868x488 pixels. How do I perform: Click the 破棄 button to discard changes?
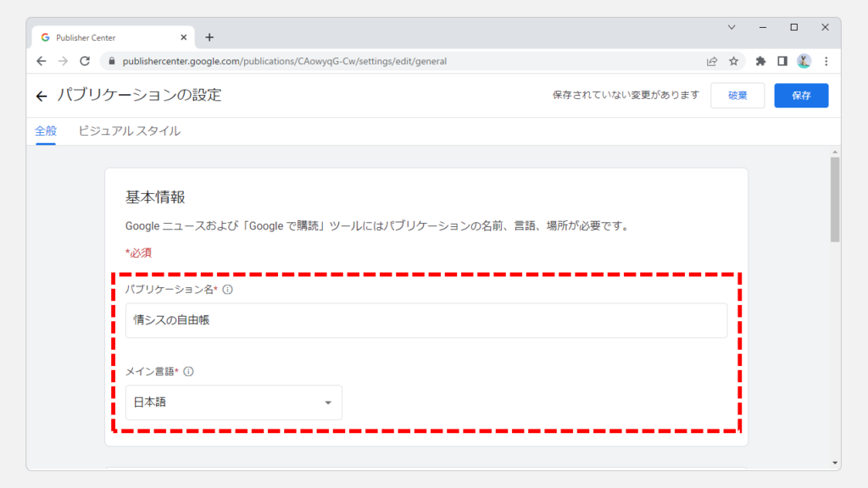point(737,96)
